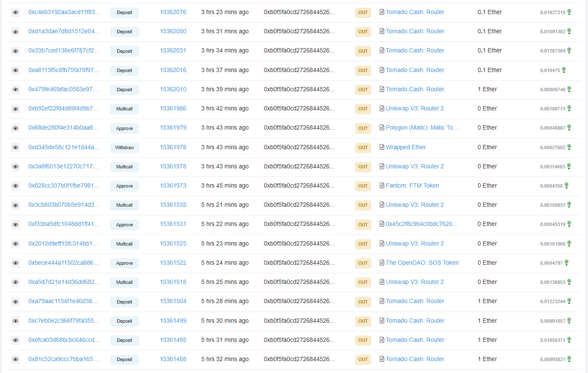Open transaction hash 0x81c52ca9ccc7bba165
This screenshot has width=588, height=373.
63,359
